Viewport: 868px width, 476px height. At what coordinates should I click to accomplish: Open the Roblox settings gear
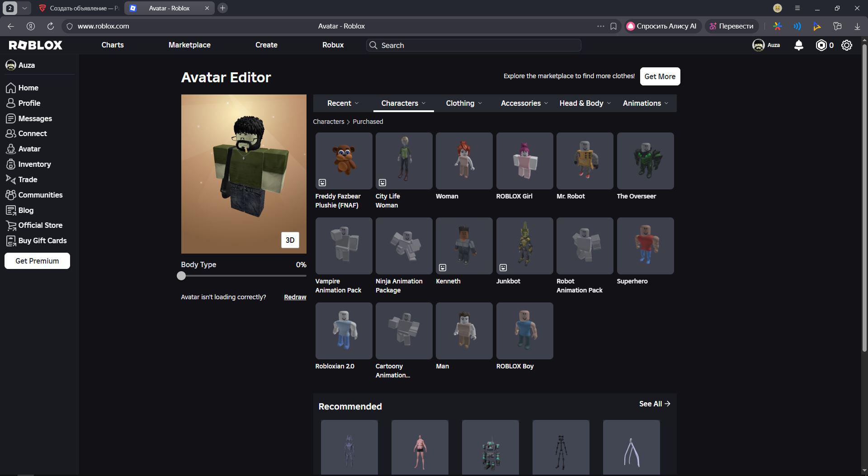847,45
